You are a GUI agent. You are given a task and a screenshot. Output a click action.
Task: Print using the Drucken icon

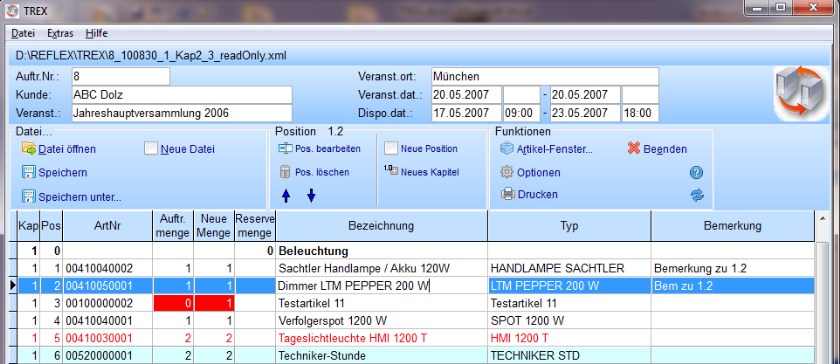point(507,194)
